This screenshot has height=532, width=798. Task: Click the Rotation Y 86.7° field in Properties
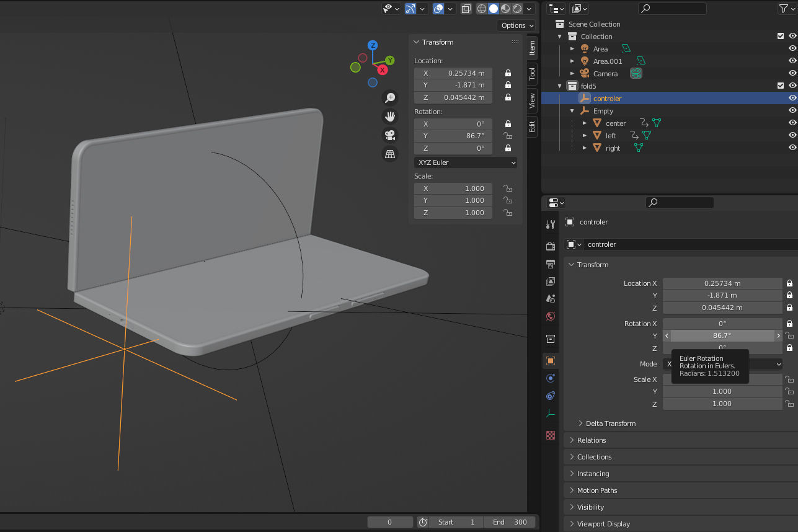[722, 335]
